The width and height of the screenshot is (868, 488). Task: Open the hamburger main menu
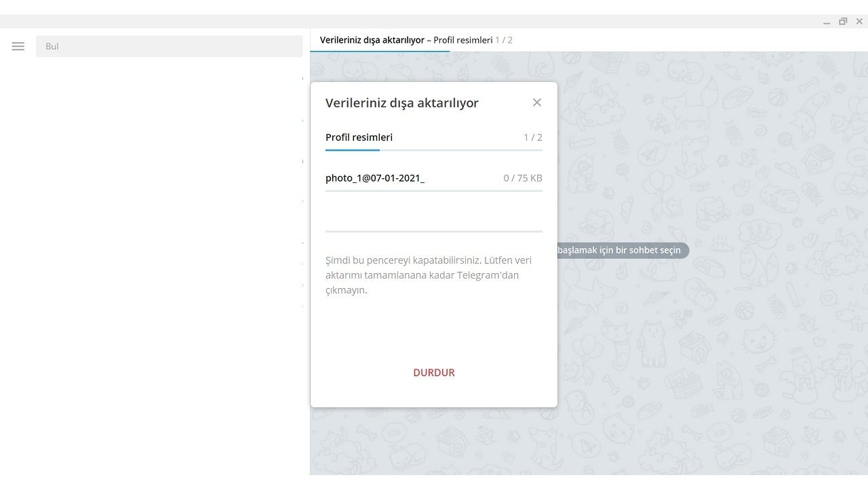tap(18, 46)
